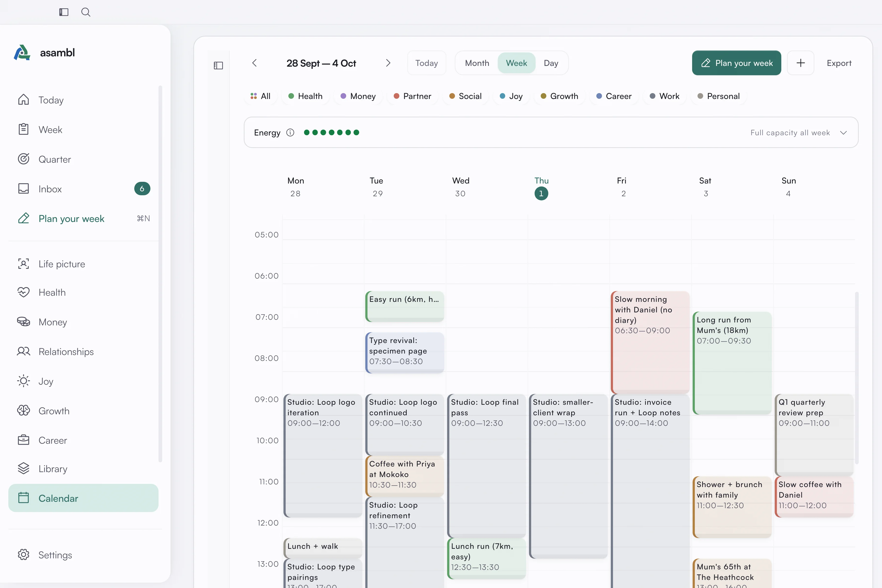Collapse the calendar side panel icon

218,66
